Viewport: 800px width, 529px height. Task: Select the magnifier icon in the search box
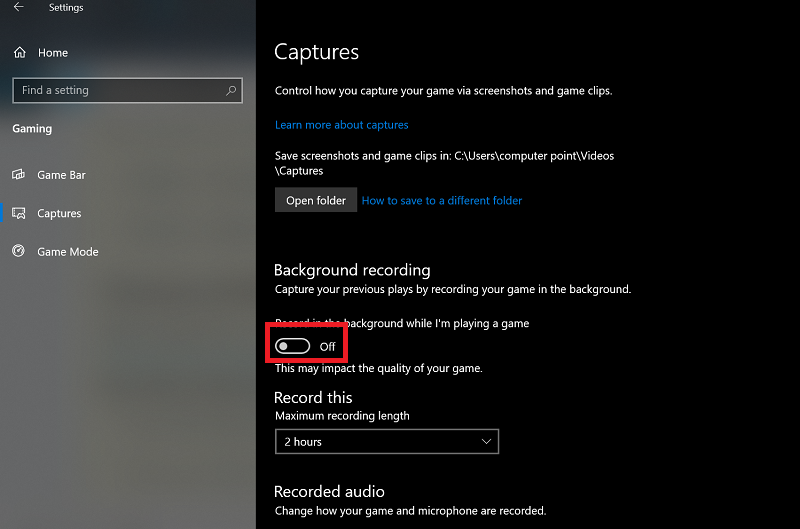[x=231, y=90]
